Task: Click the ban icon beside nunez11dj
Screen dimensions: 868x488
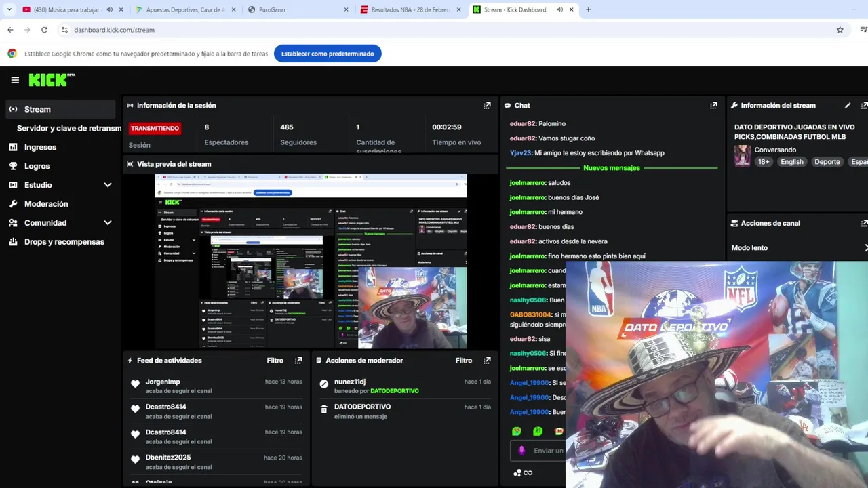Action: pyautogui.click(x=324, y=384)
